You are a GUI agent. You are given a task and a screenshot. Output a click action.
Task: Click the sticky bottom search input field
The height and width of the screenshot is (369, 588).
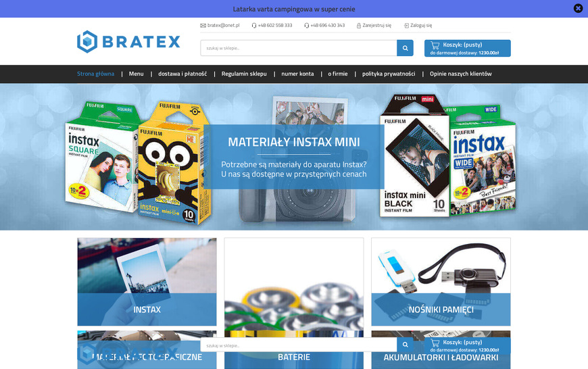(x=299, y=345)
